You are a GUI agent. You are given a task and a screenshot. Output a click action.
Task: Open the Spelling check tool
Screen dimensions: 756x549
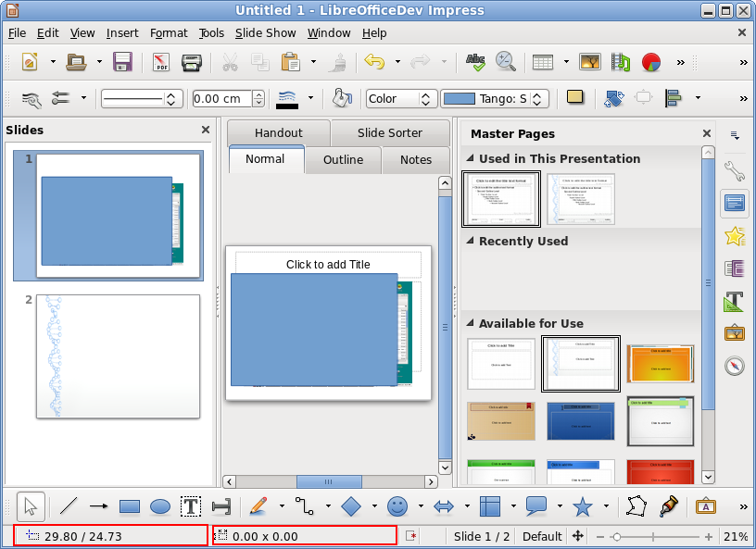(475, 62)
